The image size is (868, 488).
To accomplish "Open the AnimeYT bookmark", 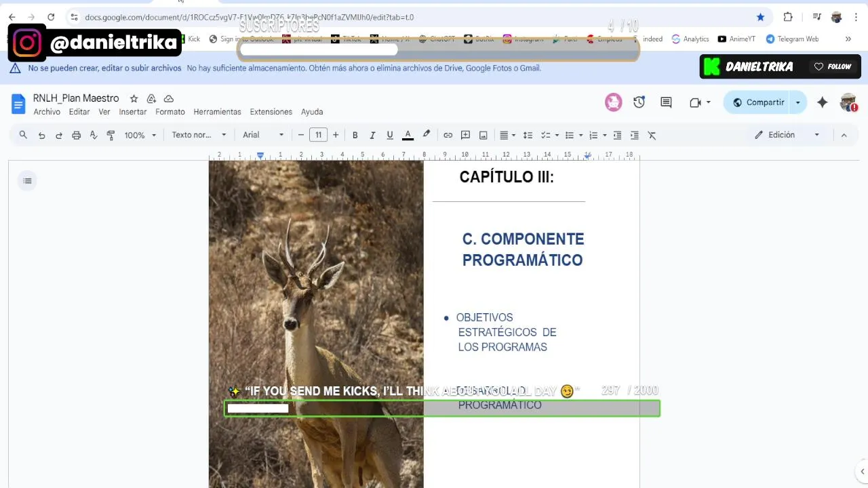I will 736,39.
